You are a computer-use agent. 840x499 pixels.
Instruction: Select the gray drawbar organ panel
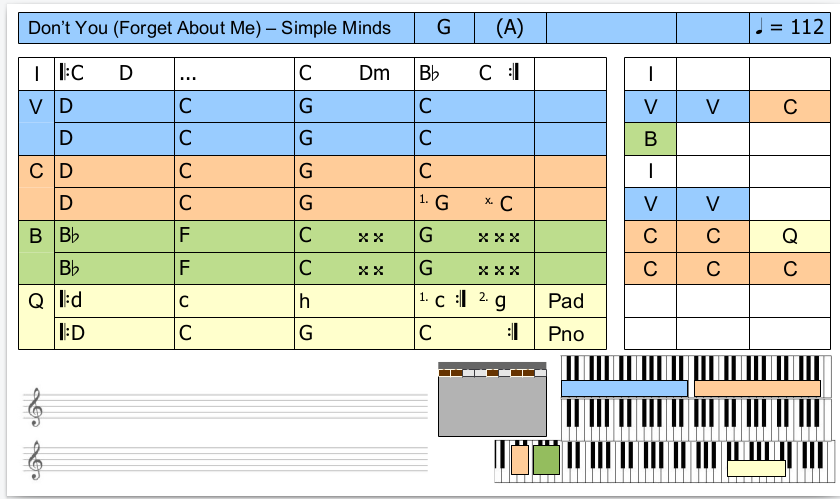[x=492, y=399]
